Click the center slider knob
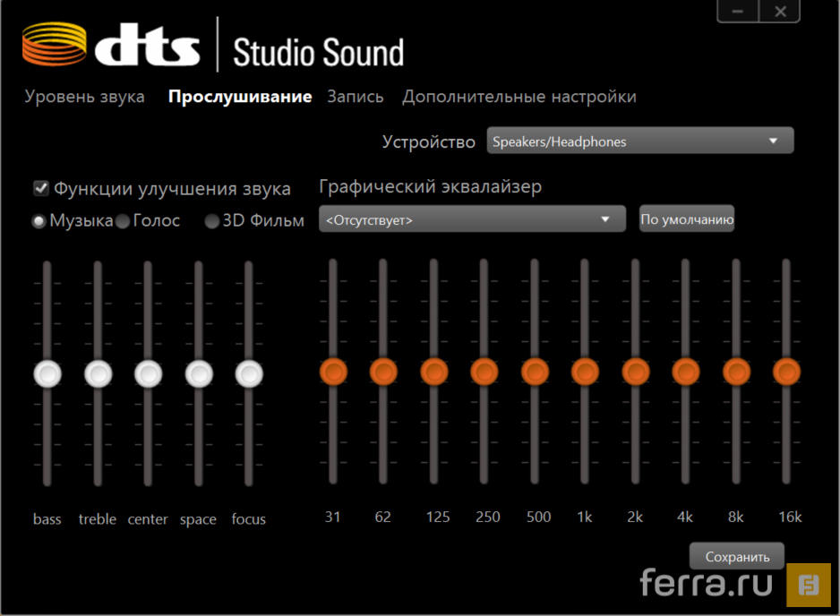Screen dimensions: 840x616 [x=149, y=373]
